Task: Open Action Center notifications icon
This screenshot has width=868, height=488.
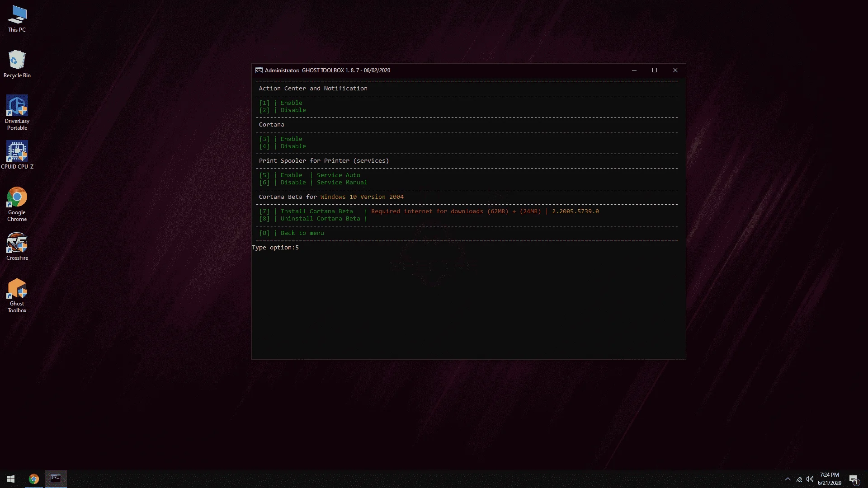Action: [x=854, y=479]
